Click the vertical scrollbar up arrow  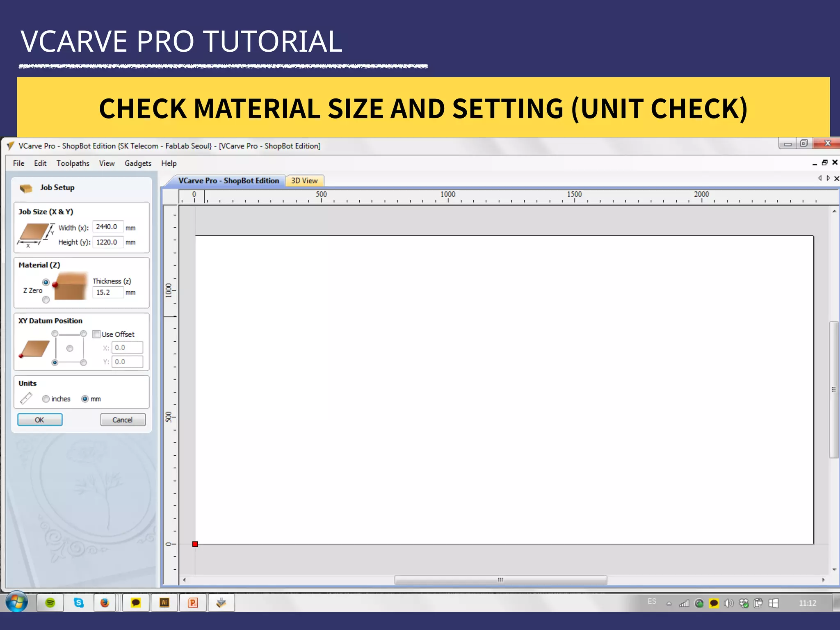(x=834, y=211)
